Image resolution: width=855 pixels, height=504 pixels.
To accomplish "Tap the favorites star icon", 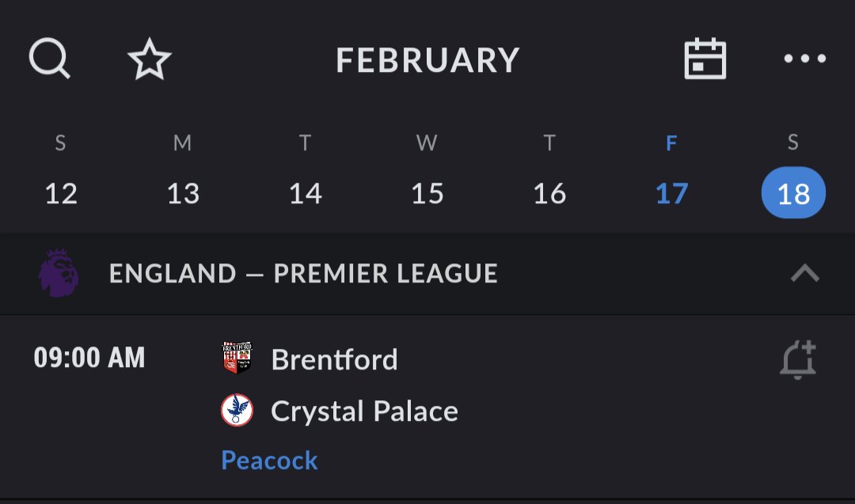I will click(x=150, y=60).
